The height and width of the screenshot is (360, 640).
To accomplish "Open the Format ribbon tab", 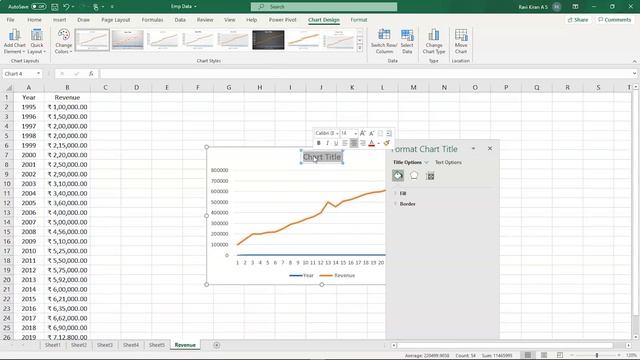I will click(x=359, y=20).
